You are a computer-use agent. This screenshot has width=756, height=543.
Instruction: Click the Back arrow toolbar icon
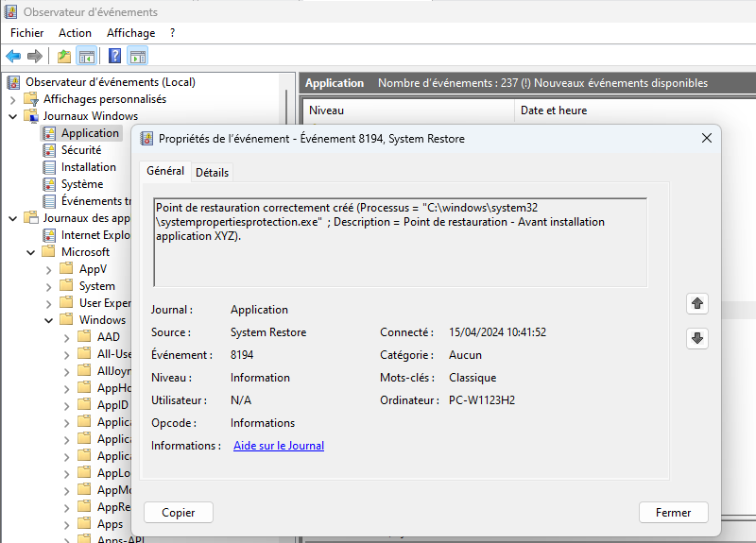[x=13, y=57]
